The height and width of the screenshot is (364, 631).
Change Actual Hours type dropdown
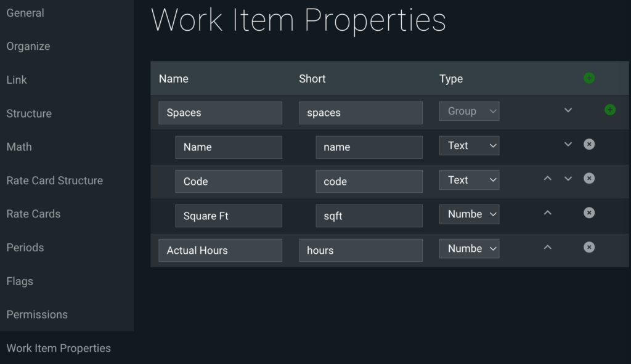pyautogui.click(x=469, y=249)
